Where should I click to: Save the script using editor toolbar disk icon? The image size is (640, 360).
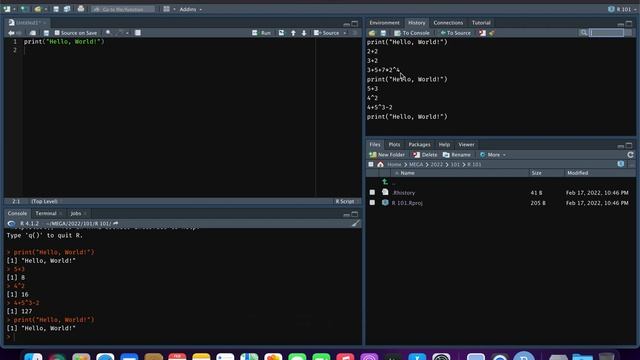[46, 33]
